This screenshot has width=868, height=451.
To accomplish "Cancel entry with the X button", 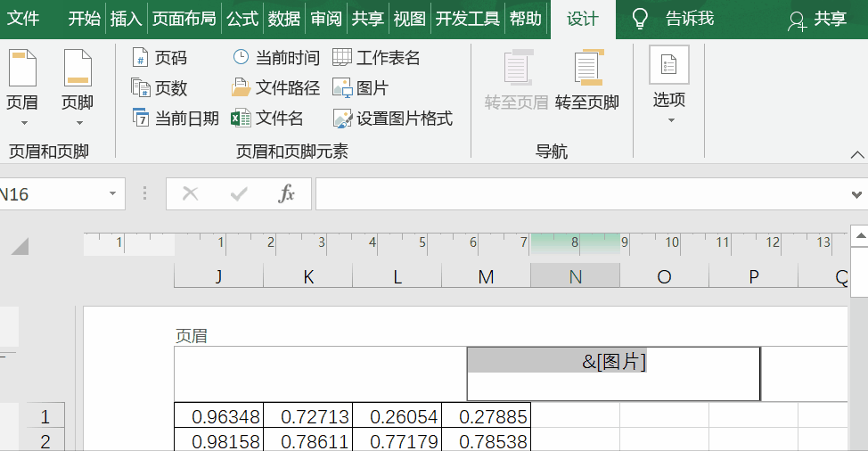I will [190, 193].
